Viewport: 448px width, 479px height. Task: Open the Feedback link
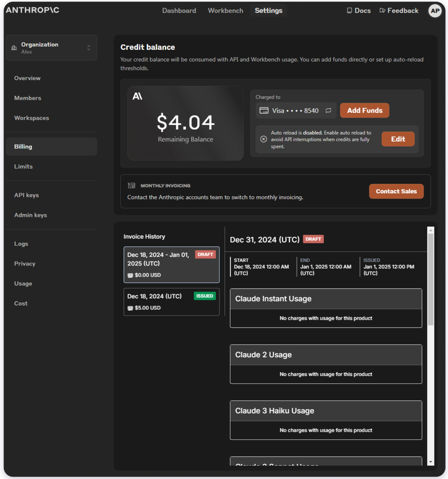click(x=399, y=10)
